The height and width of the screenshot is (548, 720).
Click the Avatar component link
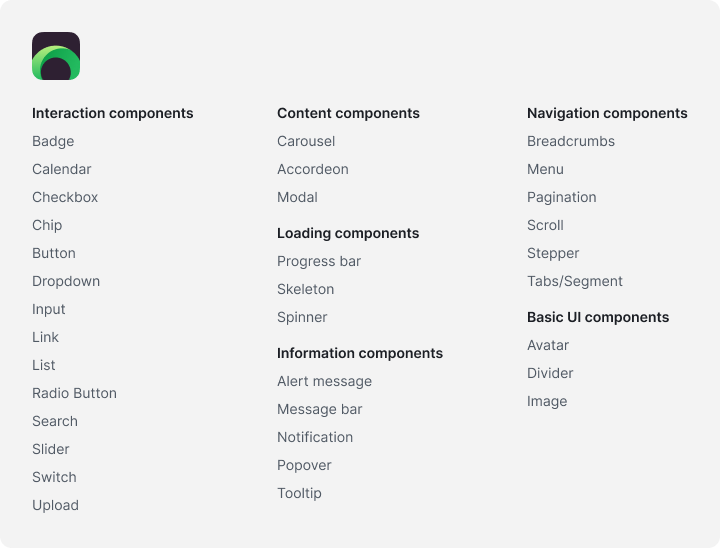click(x=548, y=345)
